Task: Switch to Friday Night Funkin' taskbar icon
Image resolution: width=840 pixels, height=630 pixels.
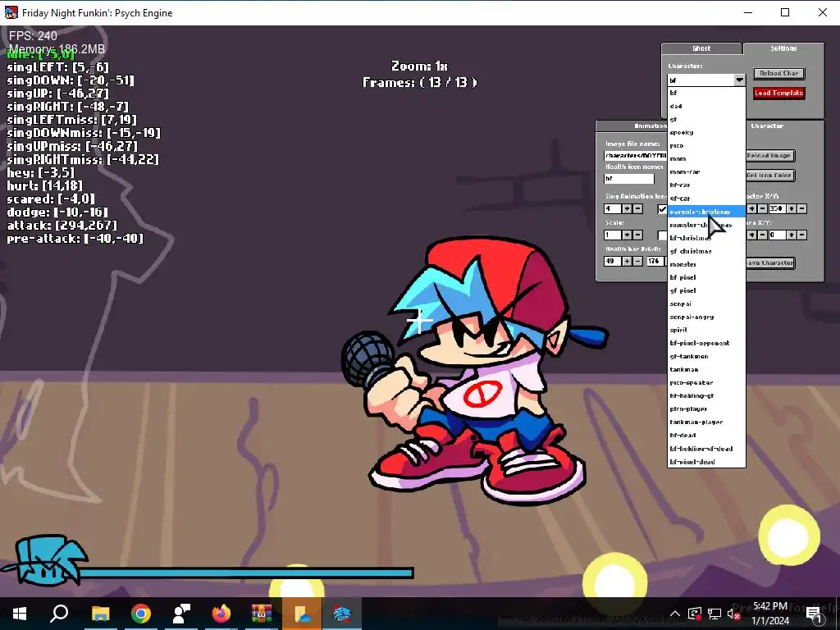Action: click(x=342, y=614)
